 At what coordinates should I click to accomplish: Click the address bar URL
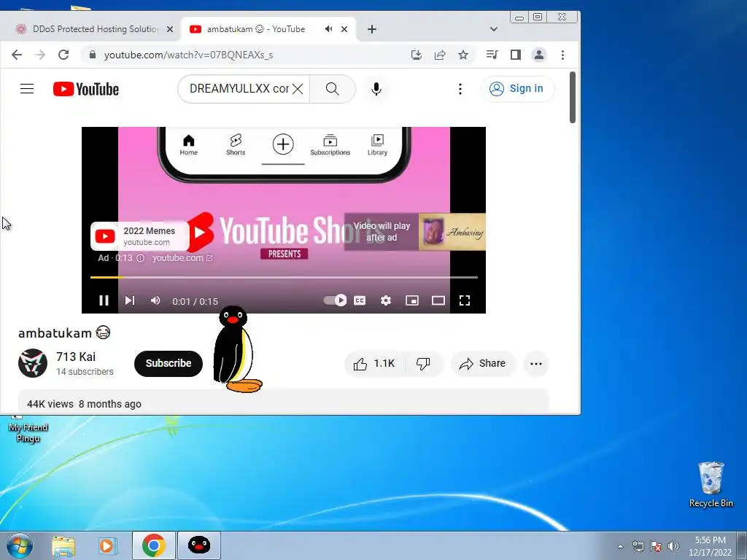coord(189,55)
